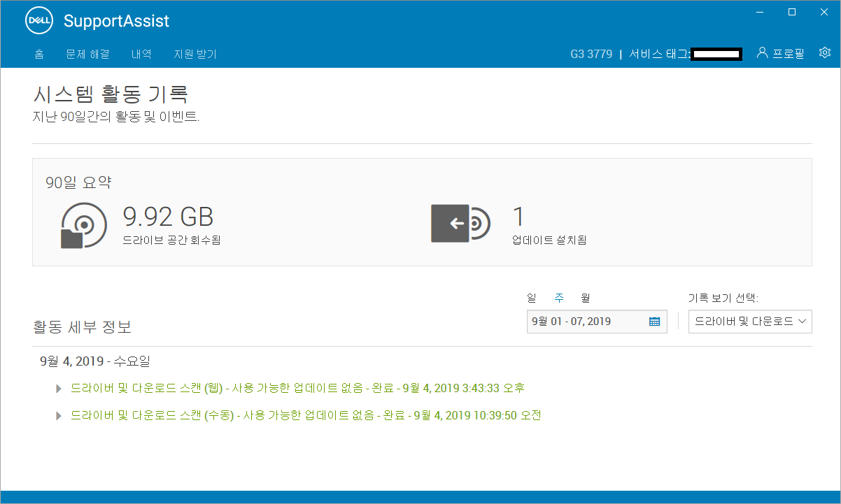Close the SupportAssist window

(824, 12)
